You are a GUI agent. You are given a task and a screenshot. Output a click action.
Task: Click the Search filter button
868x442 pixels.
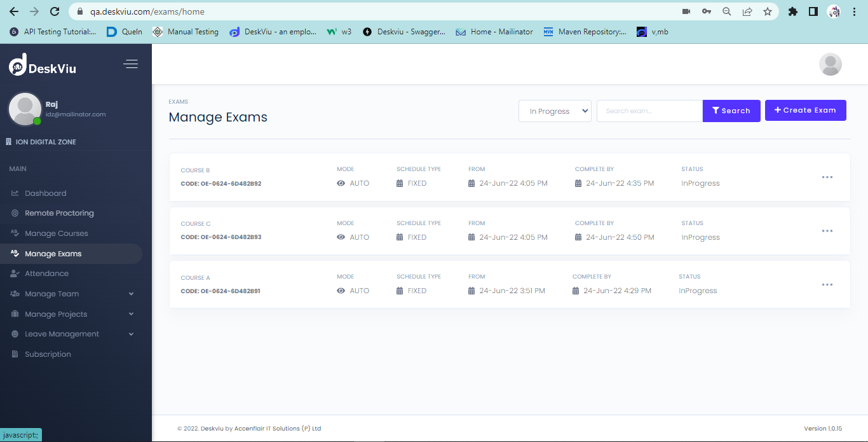731,111
